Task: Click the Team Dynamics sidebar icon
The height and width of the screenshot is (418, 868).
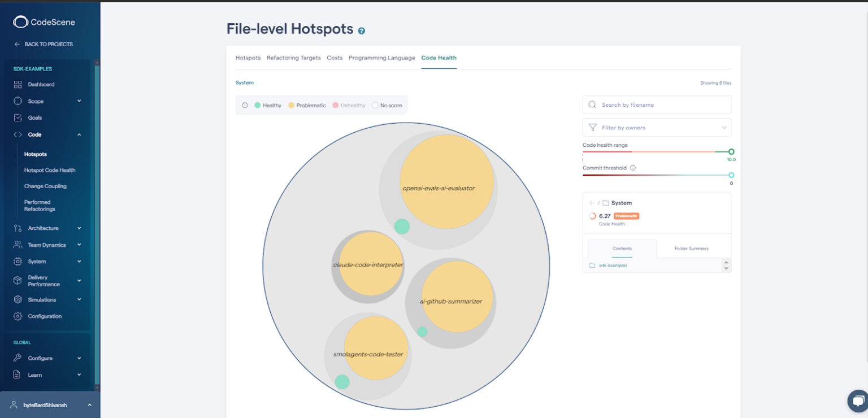Action: point(19,245)
